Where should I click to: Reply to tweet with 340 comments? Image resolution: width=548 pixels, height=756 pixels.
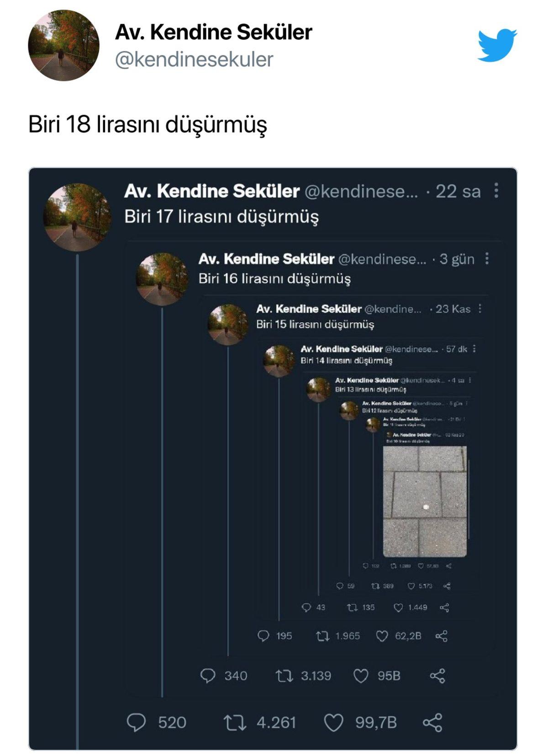tap(208, 676)
